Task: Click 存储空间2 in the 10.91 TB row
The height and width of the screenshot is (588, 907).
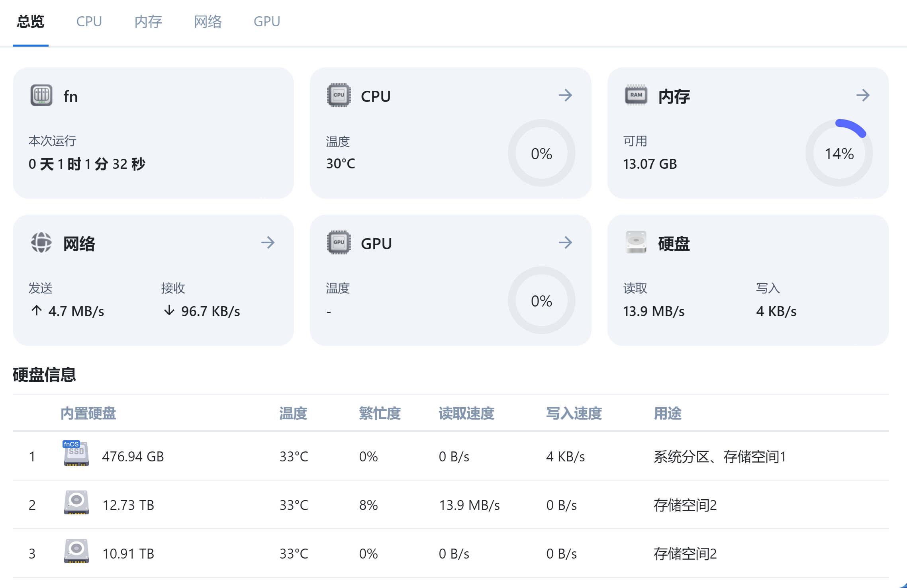Action: point(685,554)
